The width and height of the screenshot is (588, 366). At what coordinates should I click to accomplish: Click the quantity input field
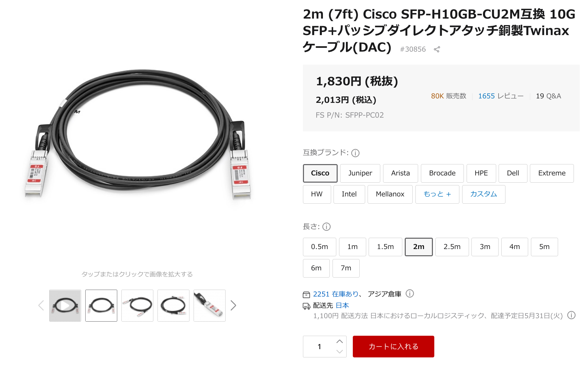pyautogui.click(x=319, y=346)
